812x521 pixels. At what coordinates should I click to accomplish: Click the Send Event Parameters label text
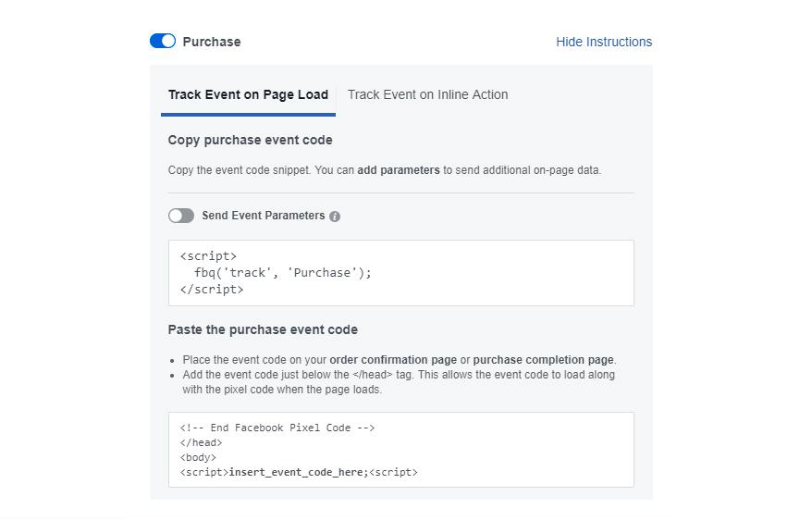(263, 216)
